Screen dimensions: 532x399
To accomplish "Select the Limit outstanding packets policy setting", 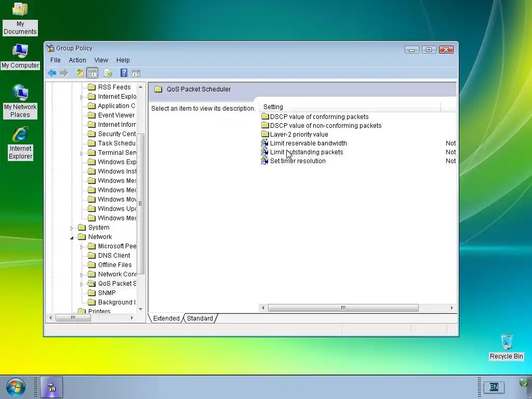I will (x=302, y=152).
